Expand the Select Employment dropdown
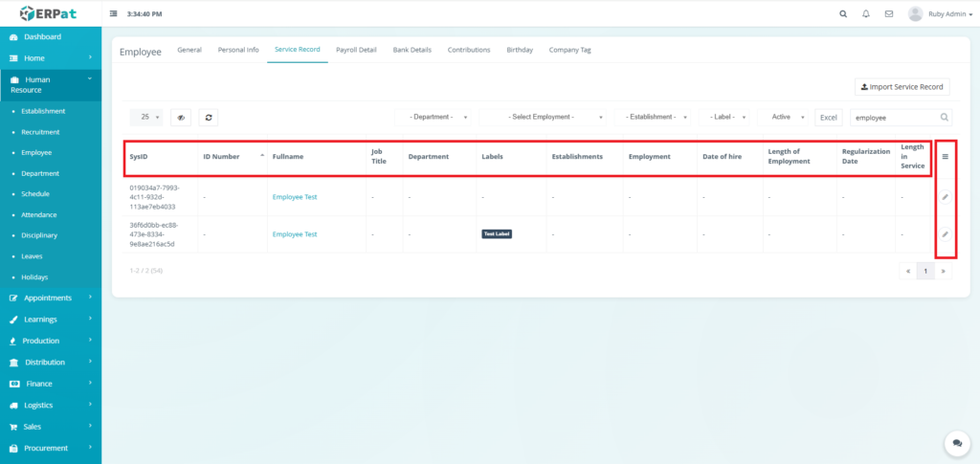 pos(543,117)
